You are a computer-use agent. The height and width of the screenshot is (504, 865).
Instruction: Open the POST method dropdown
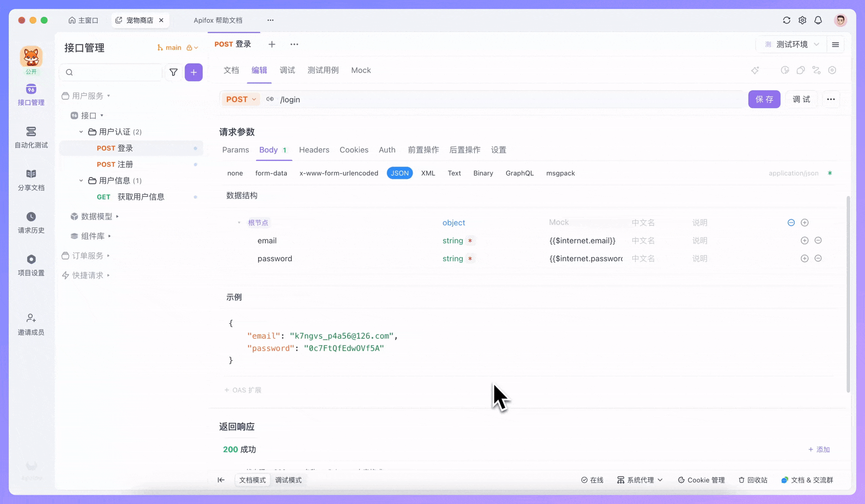[241, 99]
